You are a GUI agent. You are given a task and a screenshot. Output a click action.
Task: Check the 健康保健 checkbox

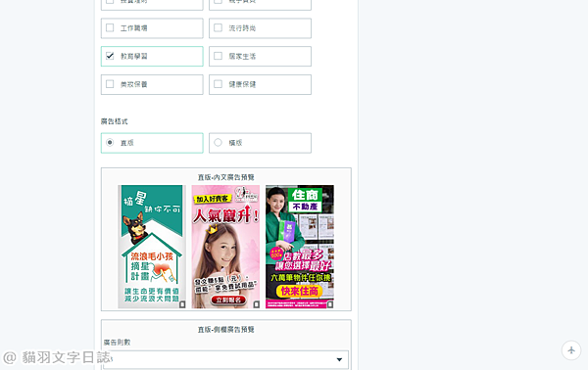pyautogui.click(x=218, y=84)
